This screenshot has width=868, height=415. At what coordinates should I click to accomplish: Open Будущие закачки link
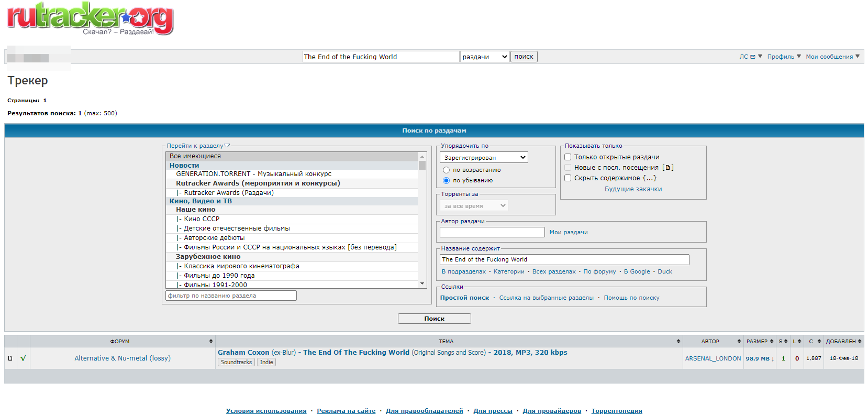(633, 189)
